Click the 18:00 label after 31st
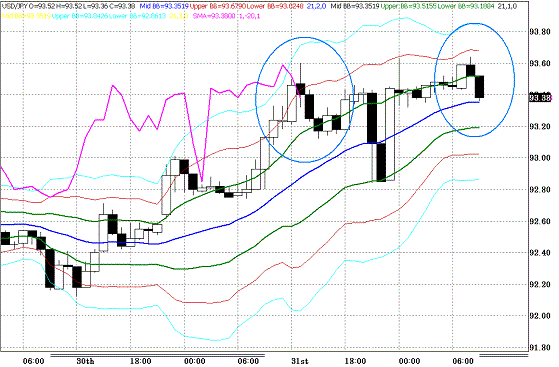The image size is (559, 367). [355, 361]
